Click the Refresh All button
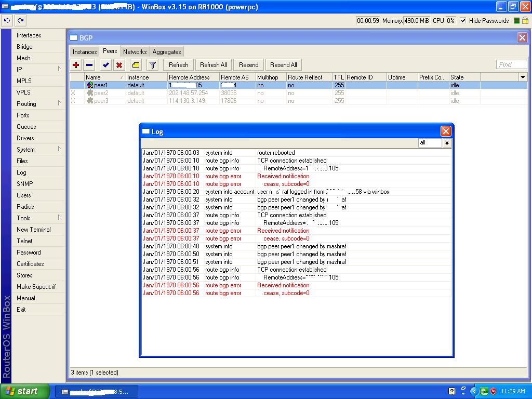532x399 pixels. [x=214, y=65]
